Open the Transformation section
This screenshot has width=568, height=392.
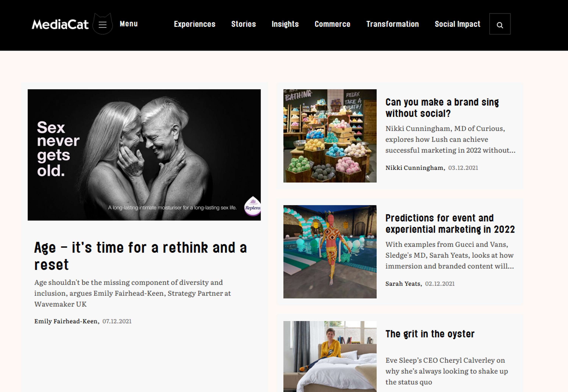pyautogui.click(x=392, y=24)
